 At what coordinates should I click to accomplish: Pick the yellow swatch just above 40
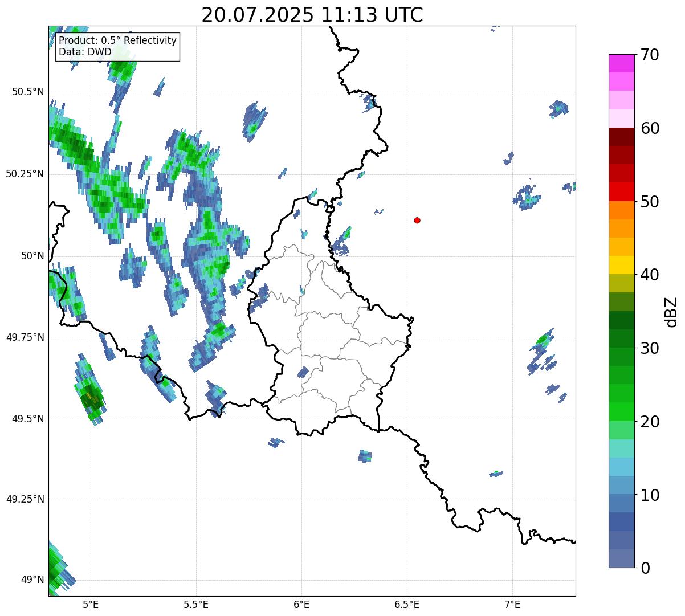(622, 265)
